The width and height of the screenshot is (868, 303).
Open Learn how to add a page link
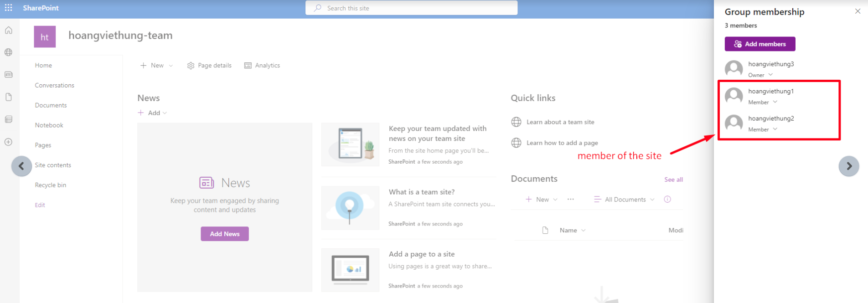point(562,143)
